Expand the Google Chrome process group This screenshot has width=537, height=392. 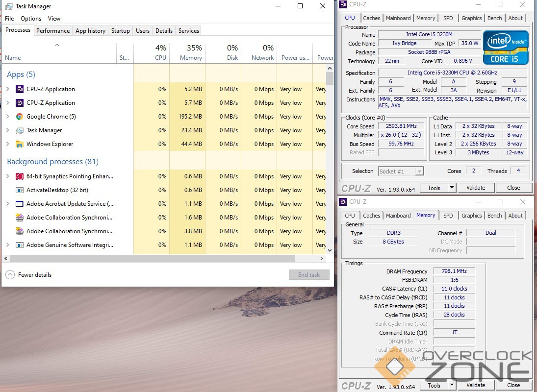point(7,117)
